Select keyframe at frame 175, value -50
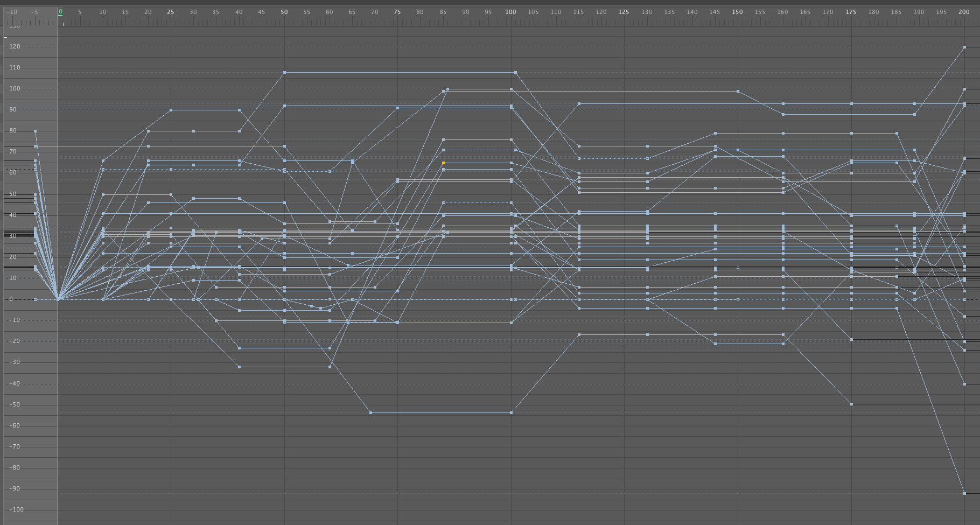 (x=851, y=404)
